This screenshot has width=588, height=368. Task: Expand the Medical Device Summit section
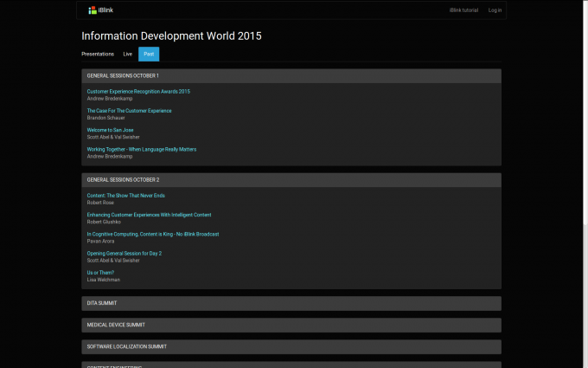[291, 325]
